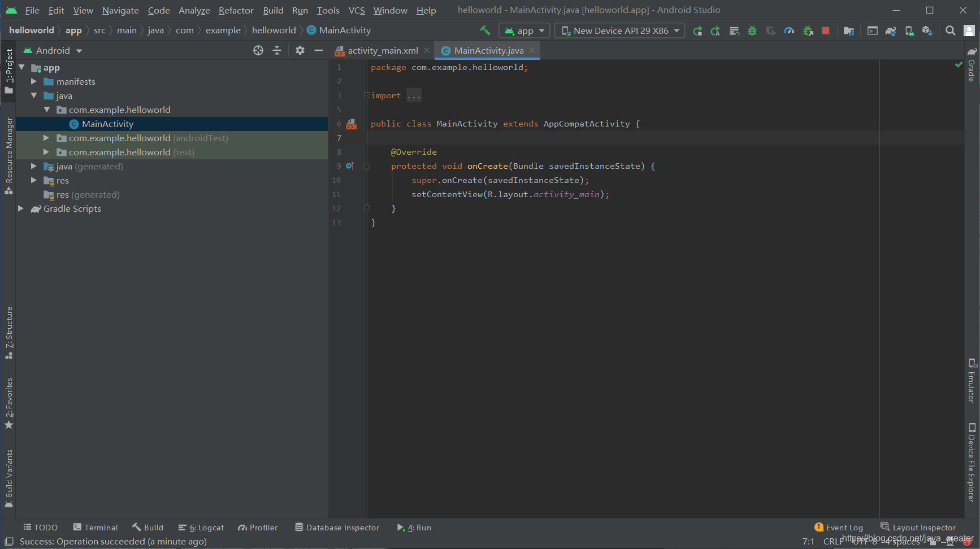Click Attach Debugger to Android Process icon
This screenshot has width=980, height=549.
click(808, 31)
